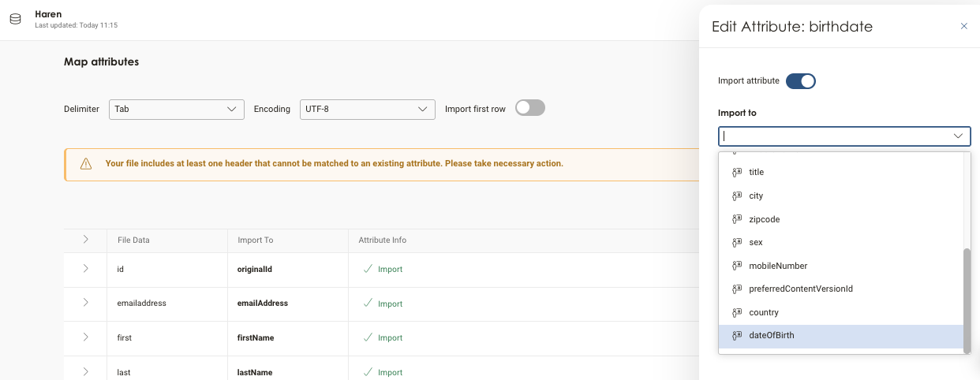This screenshot has height=380, width=980.
Task: Click the database icon next to Haren
Action: 15,19
